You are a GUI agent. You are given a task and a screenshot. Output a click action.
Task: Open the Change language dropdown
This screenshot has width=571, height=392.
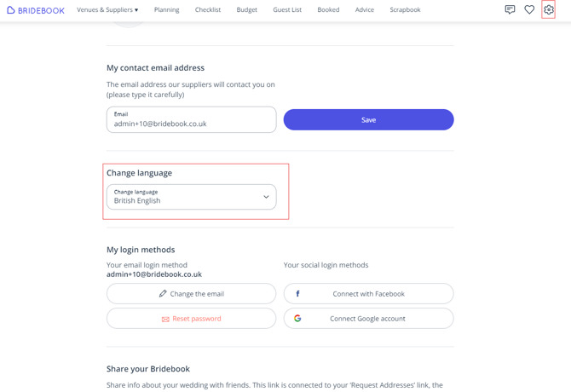191,197
